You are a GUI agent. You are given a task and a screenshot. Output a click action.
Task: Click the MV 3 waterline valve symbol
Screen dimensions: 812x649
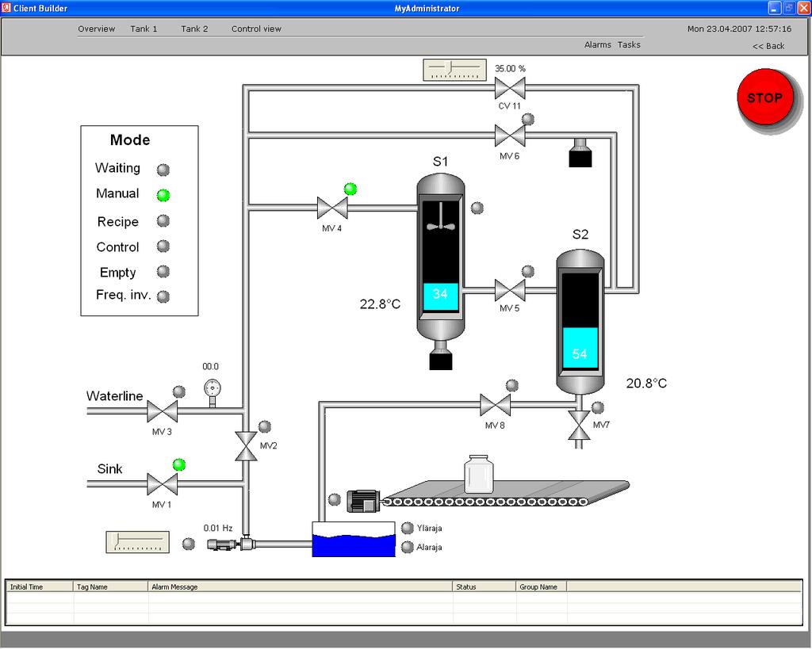point(162,411)
